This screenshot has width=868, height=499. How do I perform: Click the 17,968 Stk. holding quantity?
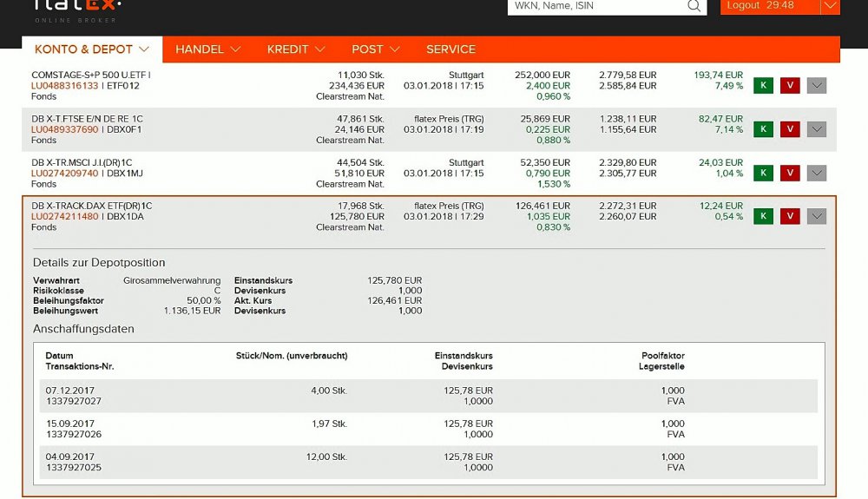click(361, 206)
